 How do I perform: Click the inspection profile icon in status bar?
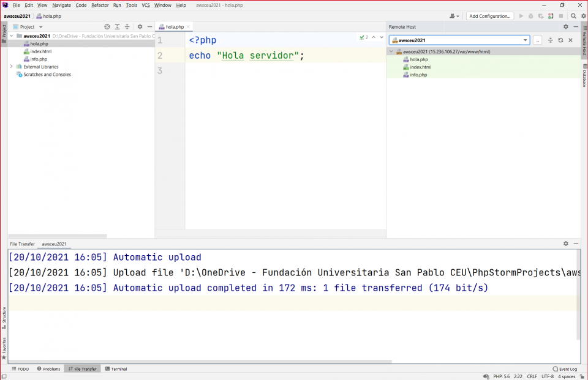click(486, 376)
